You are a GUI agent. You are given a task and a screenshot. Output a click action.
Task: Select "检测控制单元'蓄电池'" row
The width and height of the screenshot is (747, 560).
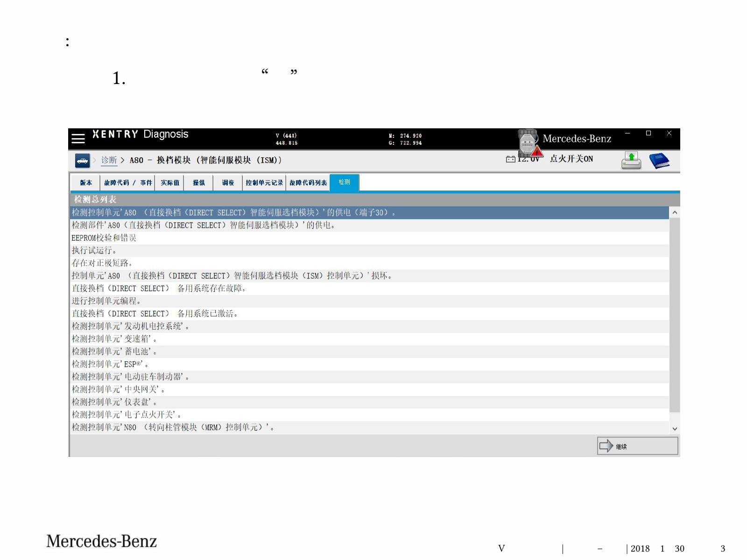click(369, 351)
